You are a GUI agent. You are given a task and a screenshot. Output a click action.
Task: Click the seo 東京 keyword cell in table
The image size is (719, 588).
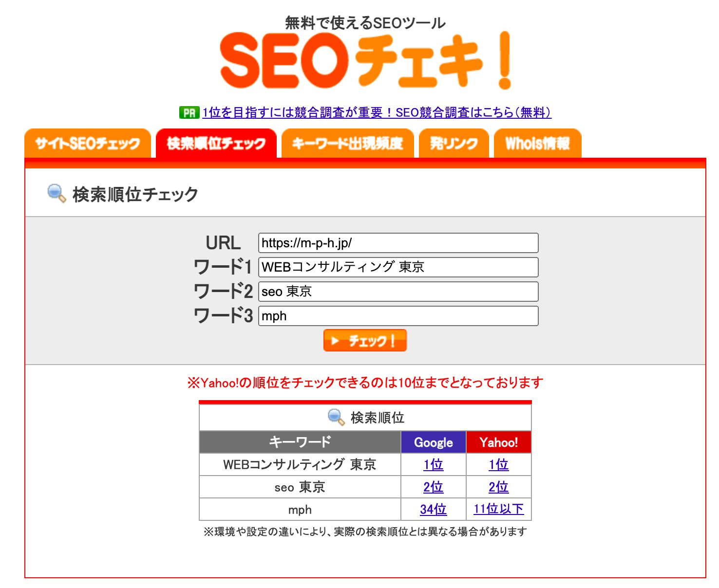[x=300, y=487]
